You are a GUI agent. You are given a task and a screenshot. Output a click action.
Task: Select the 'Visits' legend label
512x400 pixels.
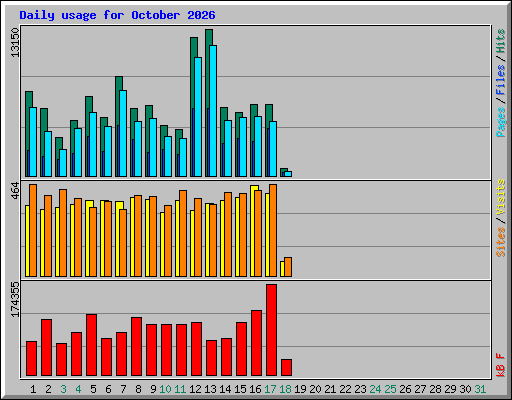tap(501, 197)
